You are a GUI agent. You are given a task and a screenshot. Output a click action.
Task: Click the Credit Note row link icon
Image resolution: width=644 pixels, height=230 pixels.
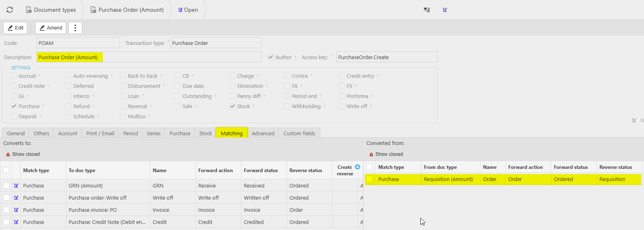(16, 222)
